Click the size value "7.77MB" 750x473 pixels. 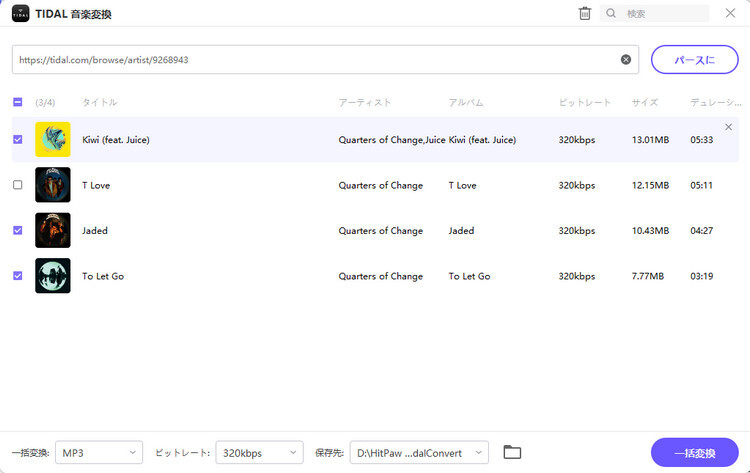tap(648, 276)
